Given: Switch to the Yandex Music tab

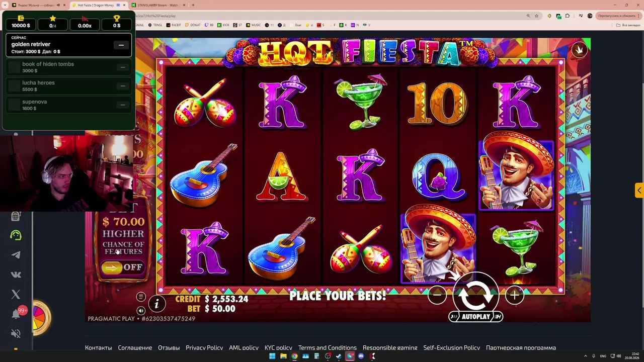Looking at the screenshot, I should pos(39,5).
